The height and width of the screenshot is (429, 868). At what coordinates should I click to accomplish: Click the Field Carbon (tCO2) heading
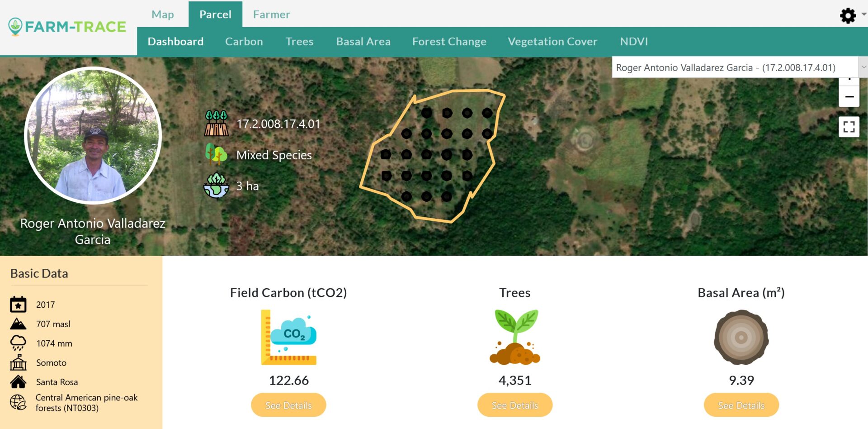click(288, 293)
